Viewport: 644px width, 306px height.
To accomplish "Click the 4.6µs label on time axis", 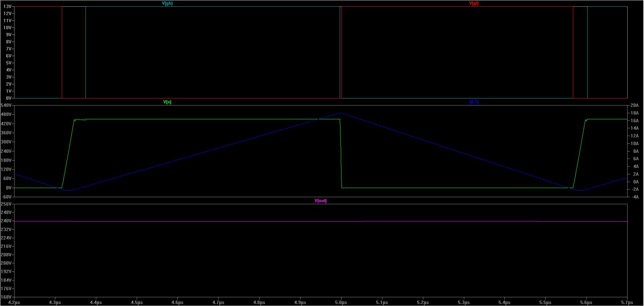I will click(x=177, y=302).
